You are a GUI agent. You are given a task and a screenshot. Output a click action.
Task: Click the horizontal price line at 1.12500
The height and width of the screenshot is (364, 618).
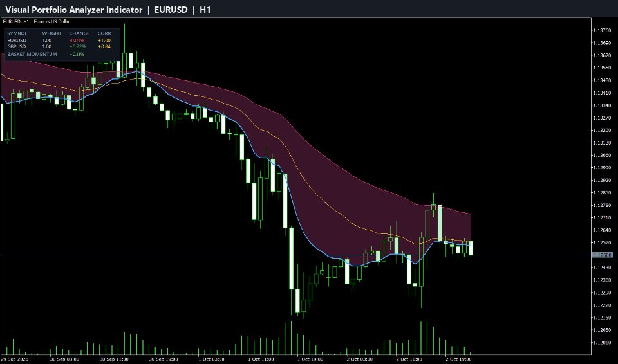[x=295, y=255]
